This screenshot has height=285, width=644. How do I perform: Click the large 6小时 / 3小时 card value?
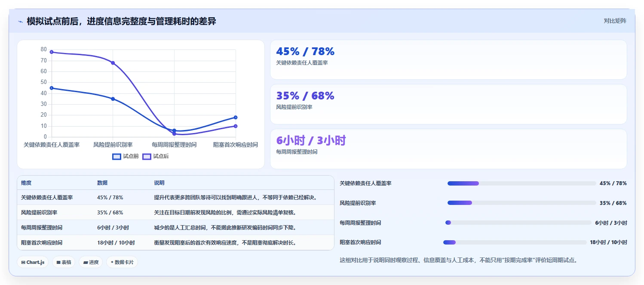tap(311, 141)
